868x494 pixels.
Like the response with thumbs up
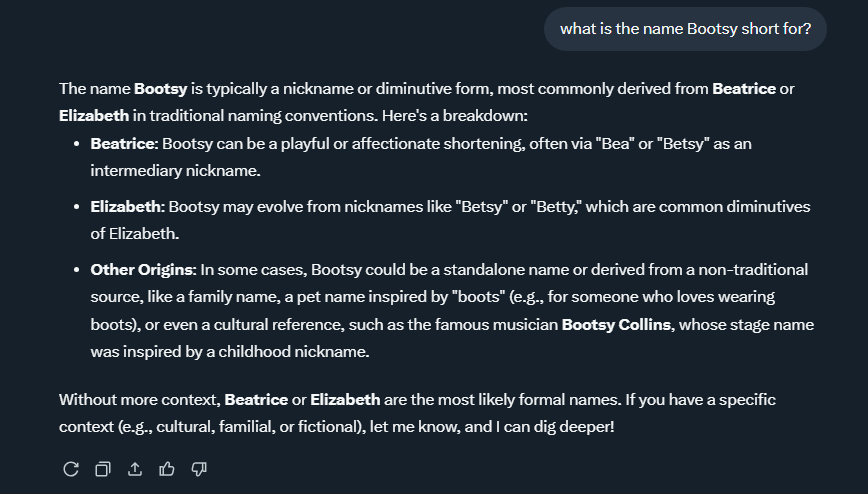click(166, 469)
